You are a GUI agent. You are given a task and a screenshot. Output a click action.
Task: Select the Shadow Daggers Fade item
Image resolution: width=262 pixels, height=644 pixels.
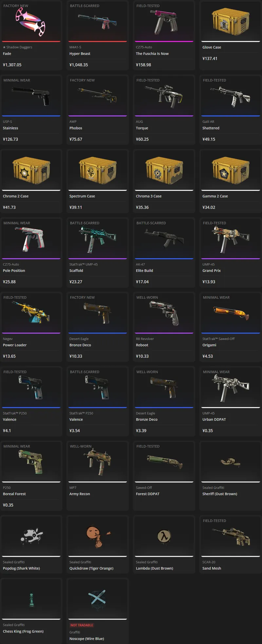tap(31, 35)
